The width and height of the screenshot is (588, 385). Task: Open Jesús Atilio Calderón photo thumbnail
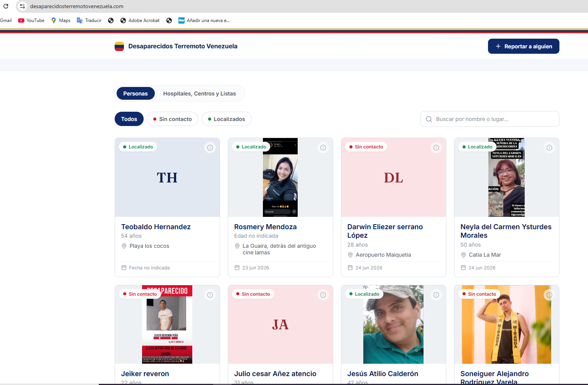point(393,325)
